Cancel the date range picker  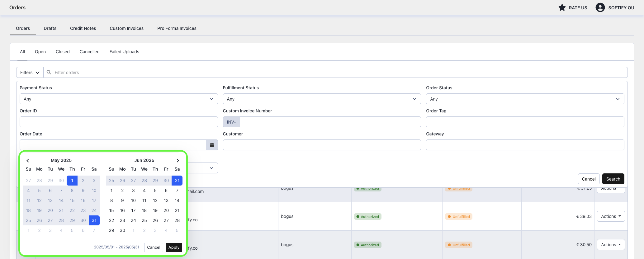tap(154, 247)
